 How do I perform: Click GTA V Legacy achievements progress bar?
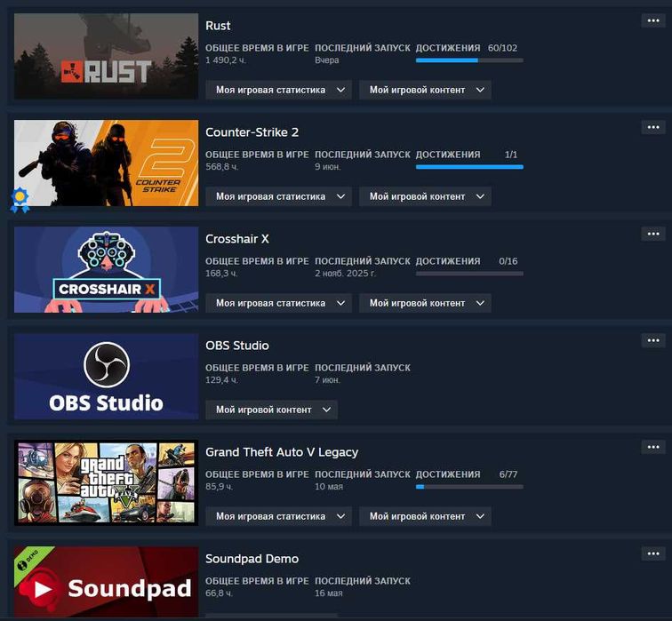click(x=469, y=487)
